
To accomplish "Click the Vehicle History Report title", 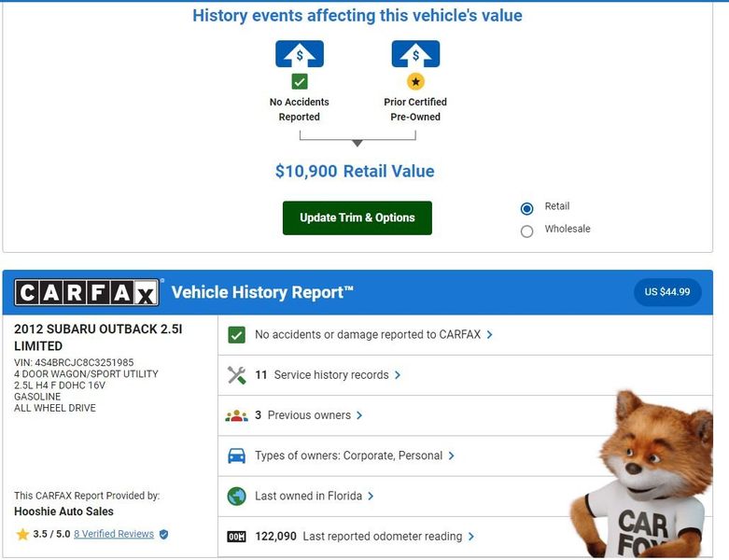I will point(262,292).
